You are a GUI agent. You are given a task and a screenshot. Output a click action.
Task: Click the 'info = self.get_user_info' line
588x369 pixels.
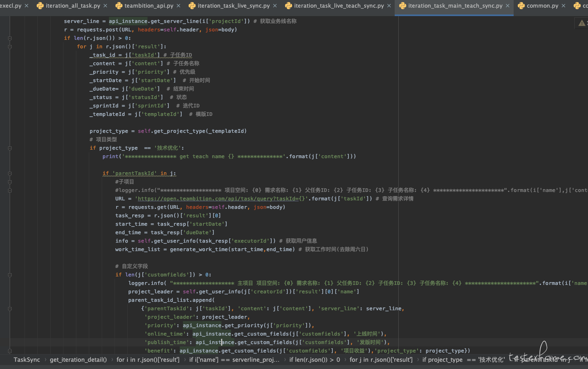216,241
